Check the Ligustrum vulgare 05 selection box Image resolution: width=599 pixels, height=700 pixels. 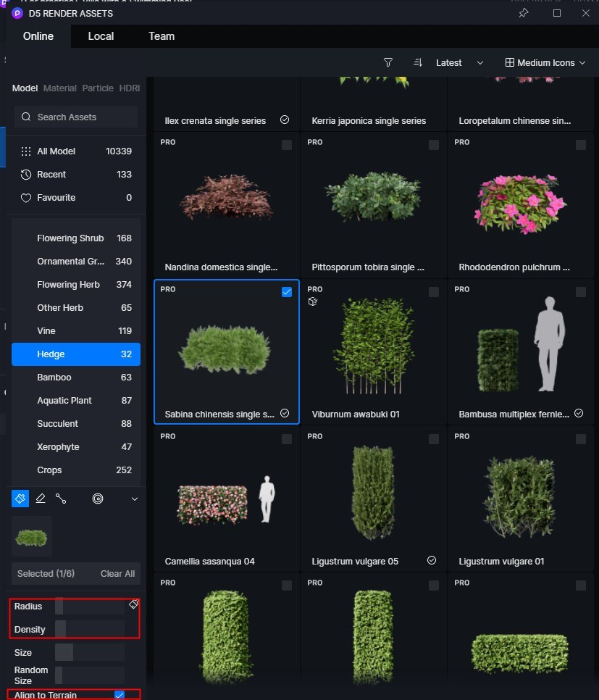tap(433, 439)
